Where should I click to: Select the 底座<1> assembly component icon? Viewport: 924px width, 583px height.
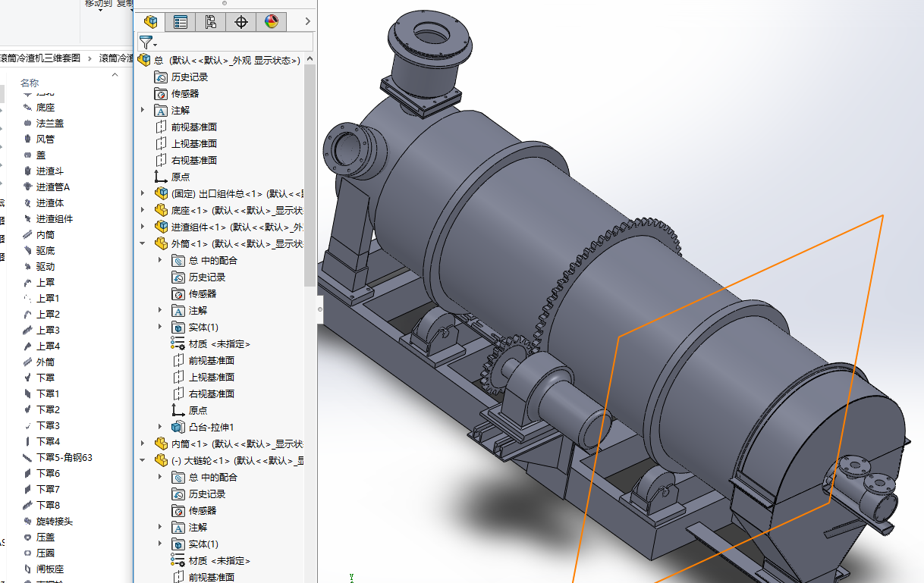[x=161, y=210]
